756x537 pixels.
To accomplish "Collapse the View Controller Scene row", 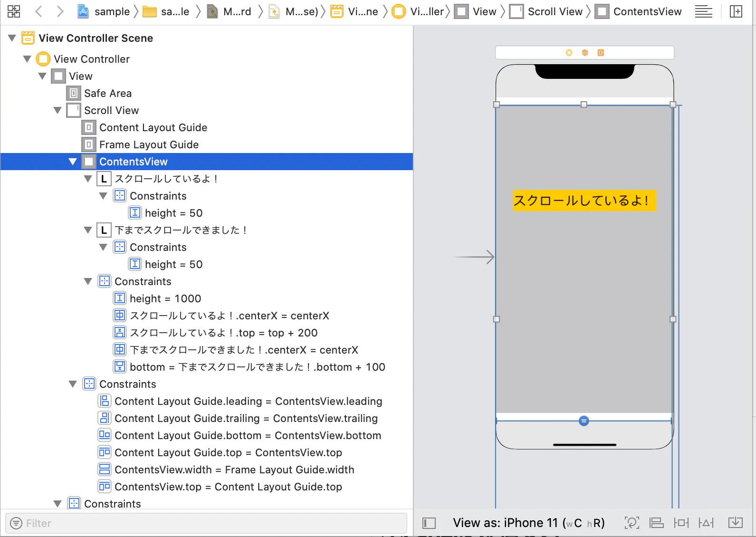I will 12,38.
